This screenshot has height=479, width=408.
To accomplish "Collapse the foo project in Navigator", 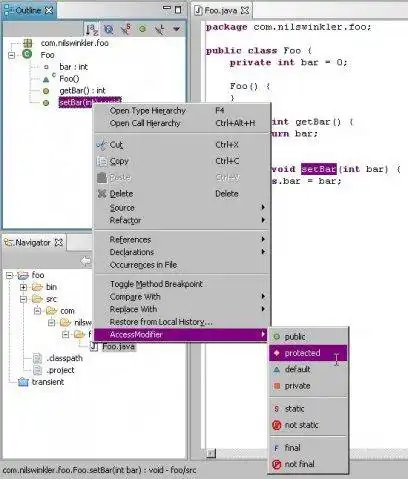I will (x=9, y=275).
